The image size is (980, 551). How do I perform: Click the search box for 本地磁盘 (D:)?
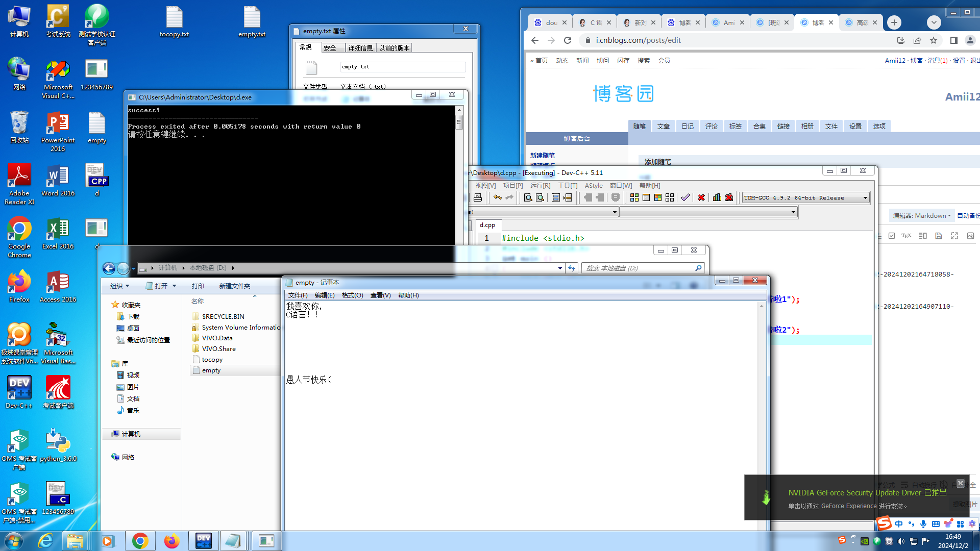tap(638, 268)
